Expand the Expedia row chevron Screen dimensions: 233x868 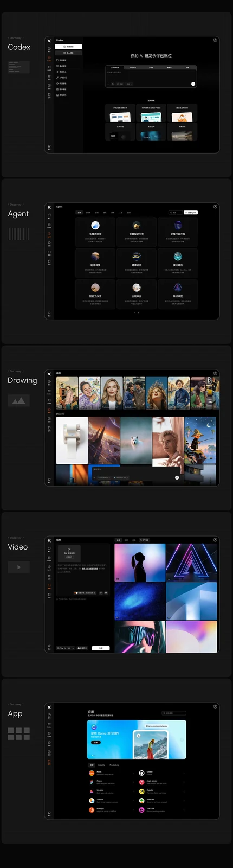point(184,791)
